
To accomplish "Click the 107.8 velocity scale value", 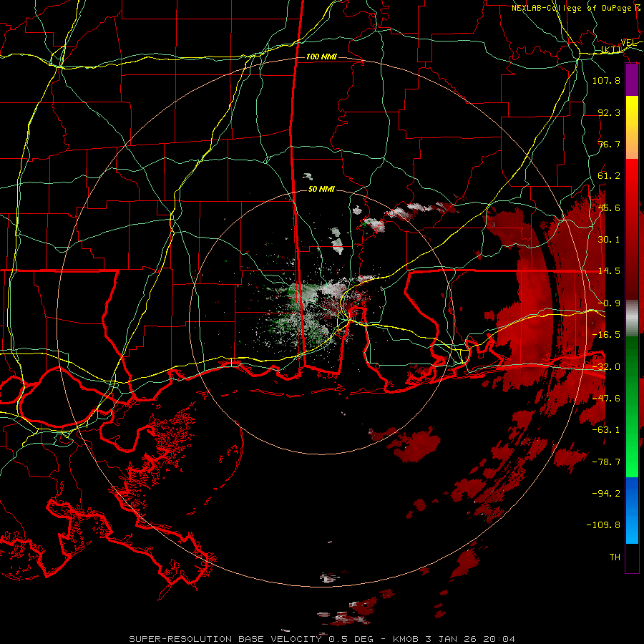I will 606,80.
